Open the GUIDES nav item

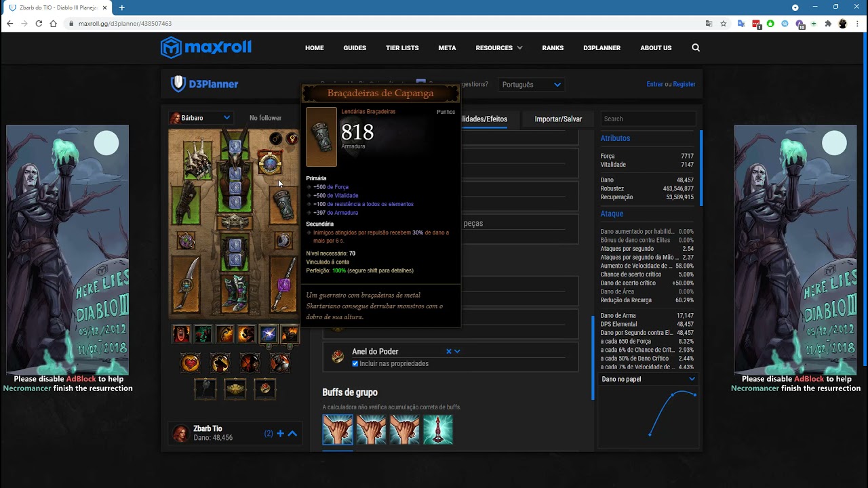[x=355, y=48]
